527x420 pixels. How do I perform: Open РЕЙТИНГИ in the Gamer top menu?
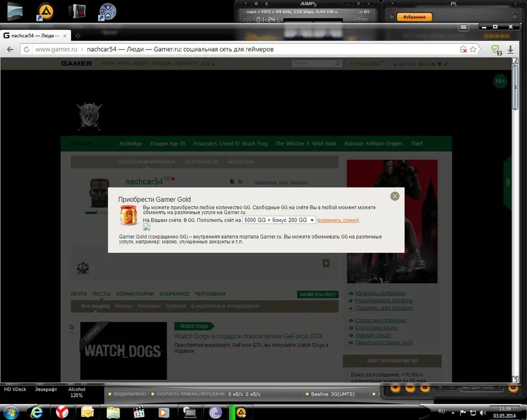point(186,64)
